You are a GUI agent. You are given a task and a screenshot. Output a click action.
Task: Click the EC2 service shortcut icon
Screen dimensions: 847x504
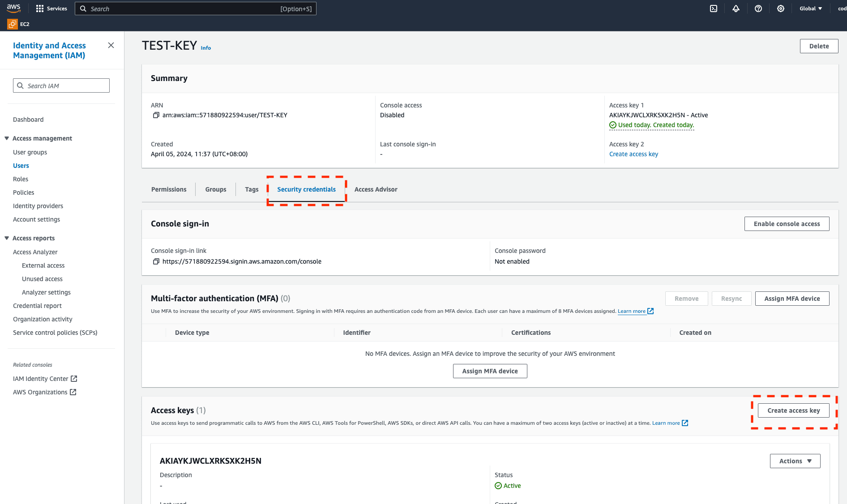point(13,24)
